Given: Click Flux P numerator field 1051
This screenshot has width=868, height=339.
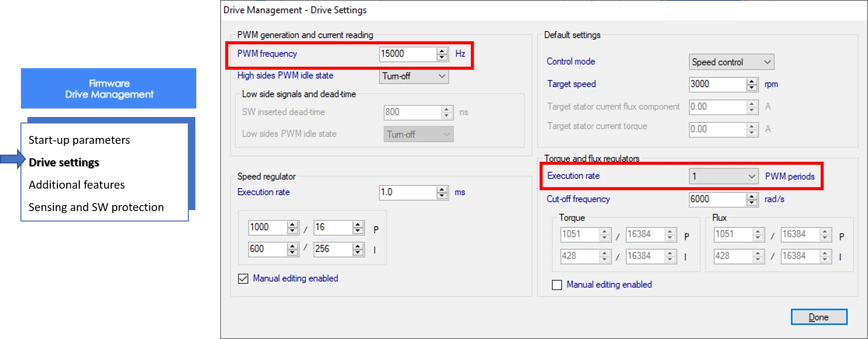Looking at the screenshot, I should click(x=733, y=234).
